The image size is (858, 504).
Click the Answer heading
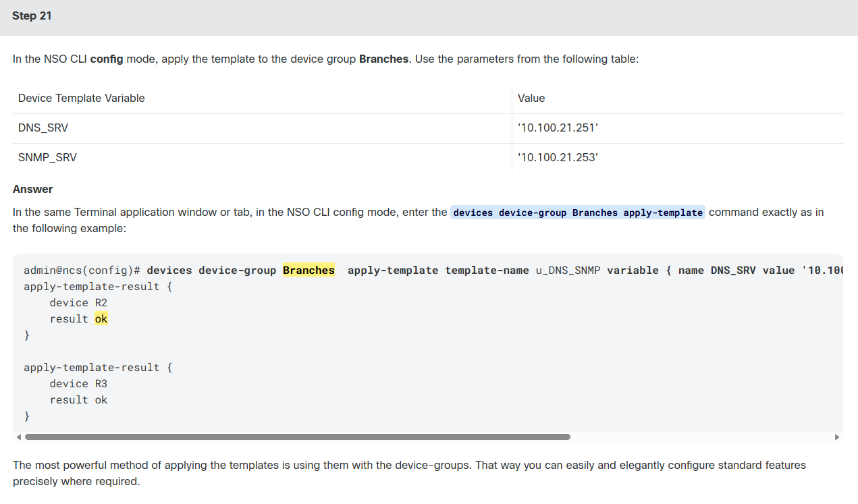[32, 189]
